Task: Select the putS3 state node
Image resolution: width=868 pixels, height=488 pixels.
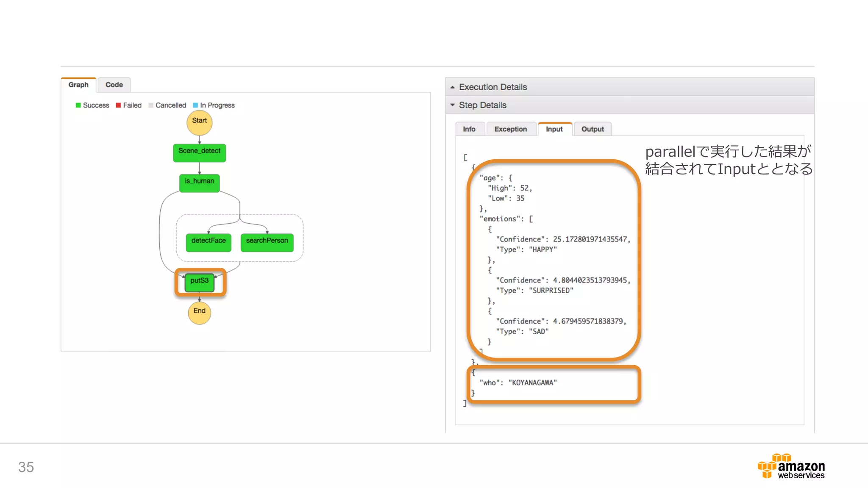Action: pyautogui.click(x=199, y=283)
